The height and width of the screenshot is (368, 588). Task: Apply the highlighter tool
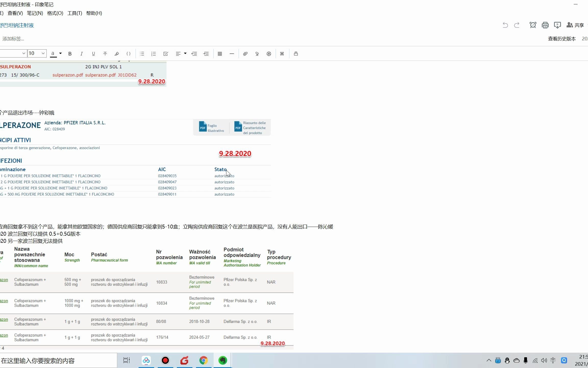(117, 54)
